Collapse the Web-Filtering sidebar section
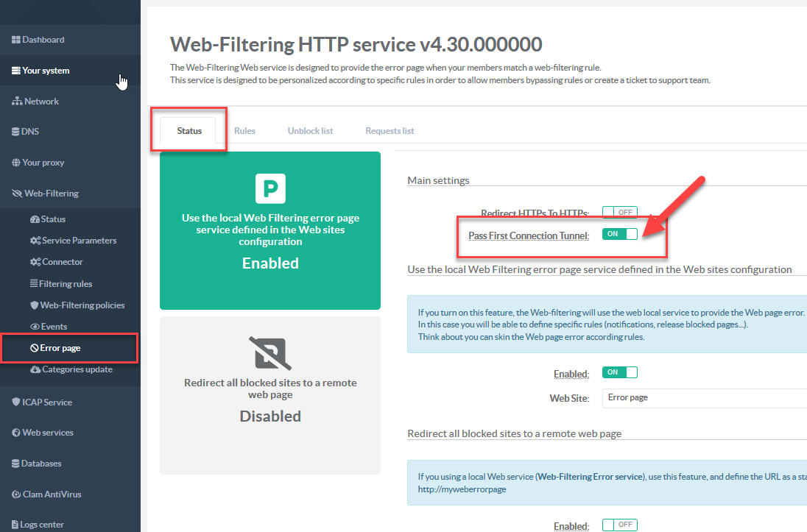807x532 pixels. [51, 194]
